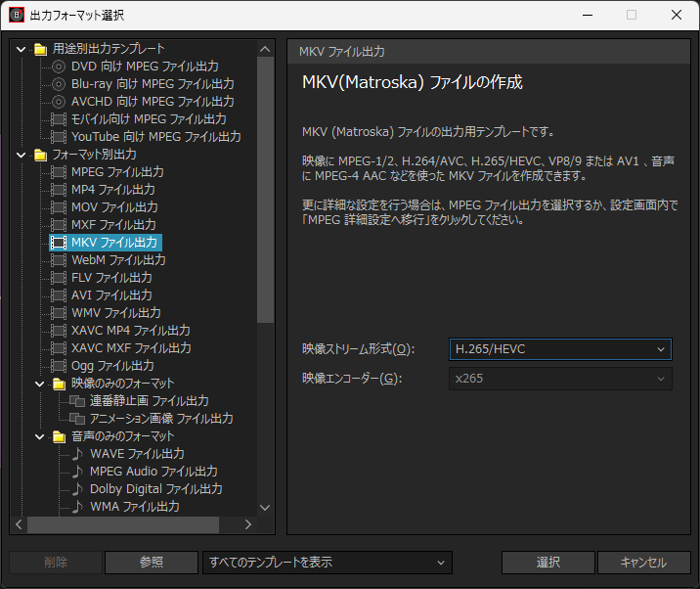Viewport: 700px width, 589px height.
Task: Click scroll-down arrow of tree scrollbar
Action: (265, 508)
